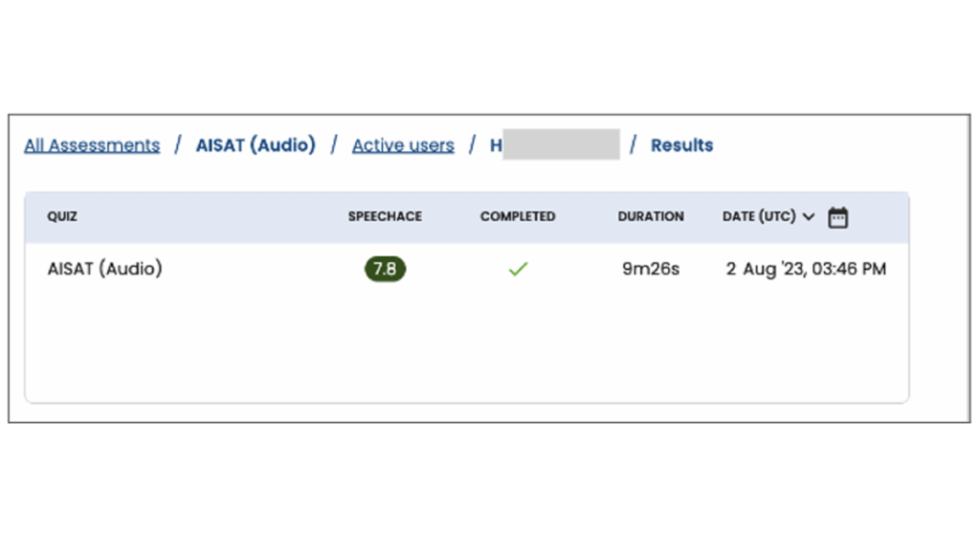
Task: Sort by the Completed column header
Action: 518,217
